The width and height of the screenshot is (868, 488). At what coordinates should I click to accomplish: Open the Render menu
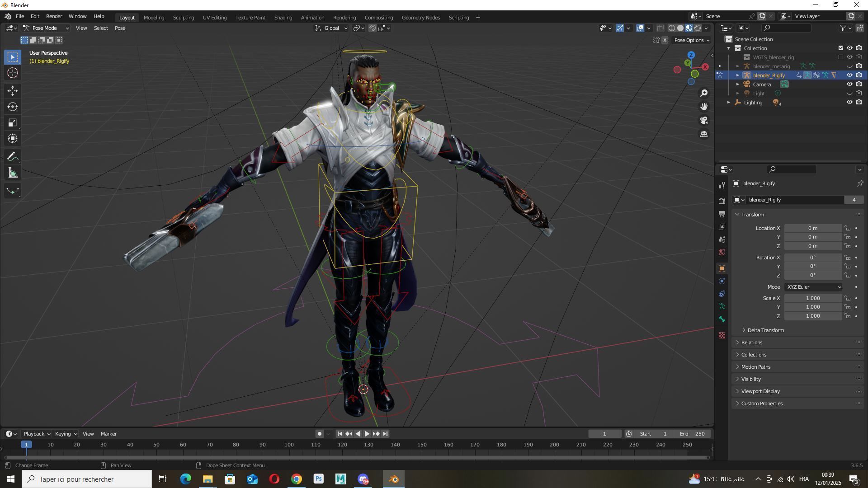click(x=54, y=16)
